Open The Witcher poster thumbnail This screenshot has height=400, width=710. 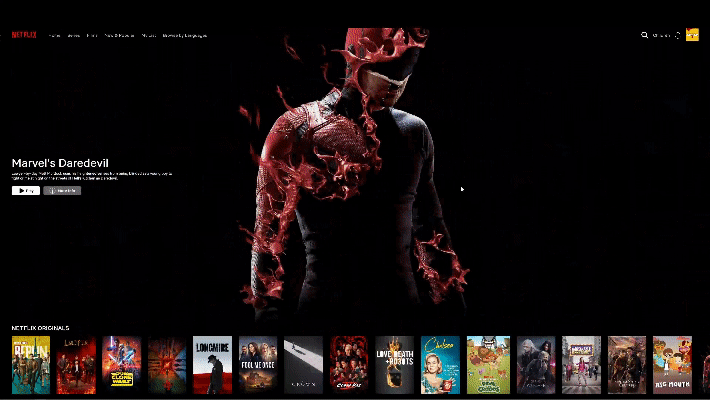(536, 365)
